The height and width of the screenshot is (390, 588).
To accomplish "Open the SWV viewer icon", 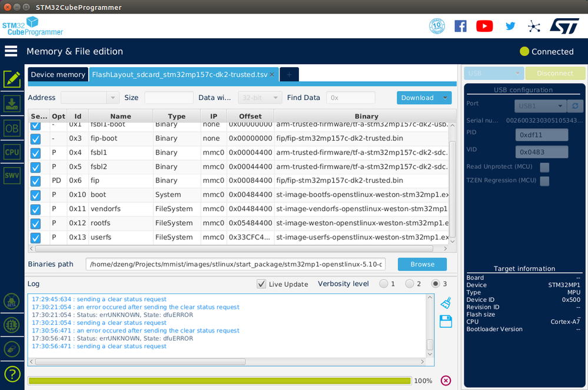I will pyautogui.click(x=12, y=175).
